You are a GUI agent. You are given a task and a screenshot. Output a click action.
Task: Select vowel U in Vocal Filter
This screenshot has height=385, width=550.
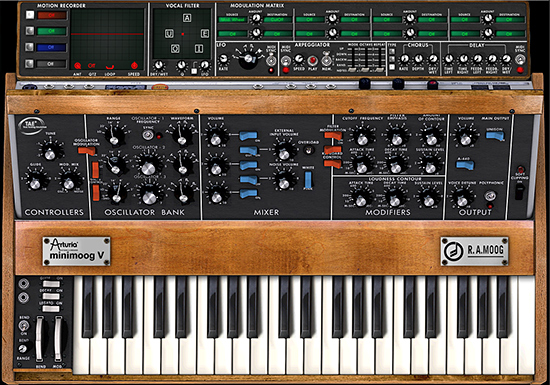pos(169,34)
